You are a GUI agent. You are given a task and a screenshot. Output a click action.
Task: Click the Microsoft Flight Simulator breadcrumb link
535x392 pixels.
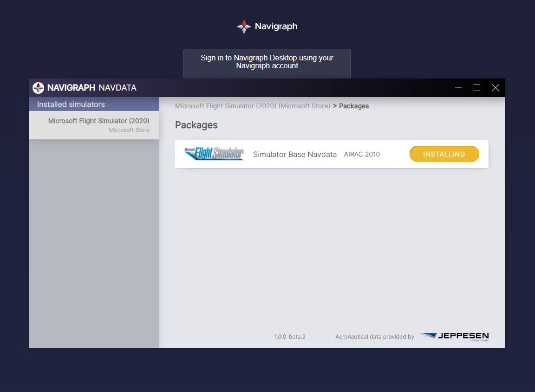[x=253, y=106]
